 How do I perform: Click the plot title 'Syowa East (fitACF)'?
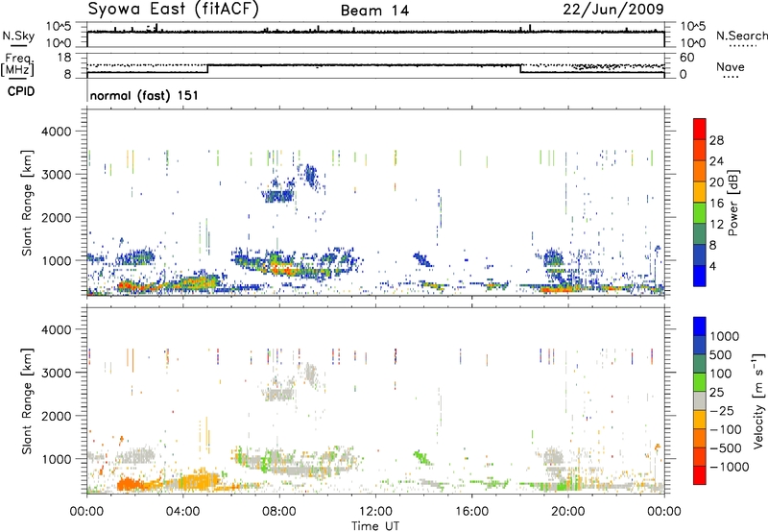[174, 9]
